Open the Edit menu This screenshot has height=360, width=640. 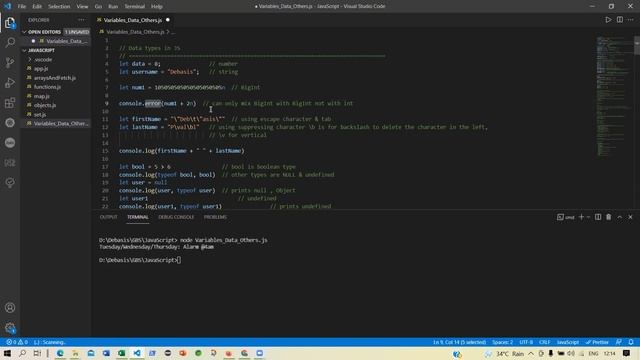click(x=37, y=7)
